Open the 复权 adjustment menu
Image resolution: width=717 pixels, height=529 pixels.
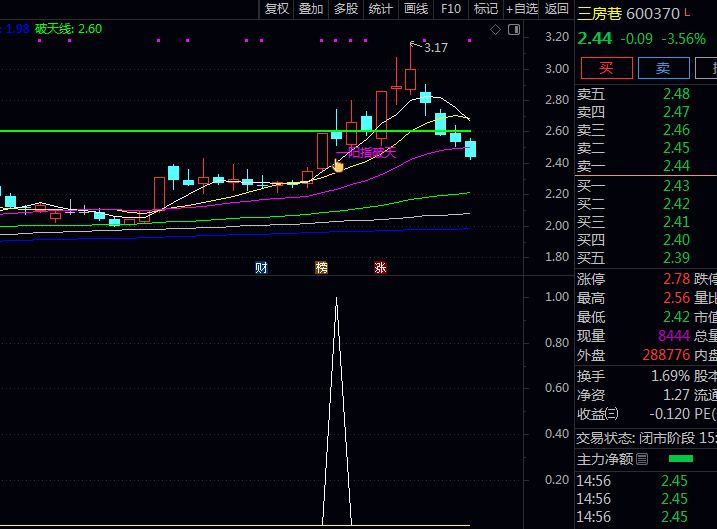point(277,9)
